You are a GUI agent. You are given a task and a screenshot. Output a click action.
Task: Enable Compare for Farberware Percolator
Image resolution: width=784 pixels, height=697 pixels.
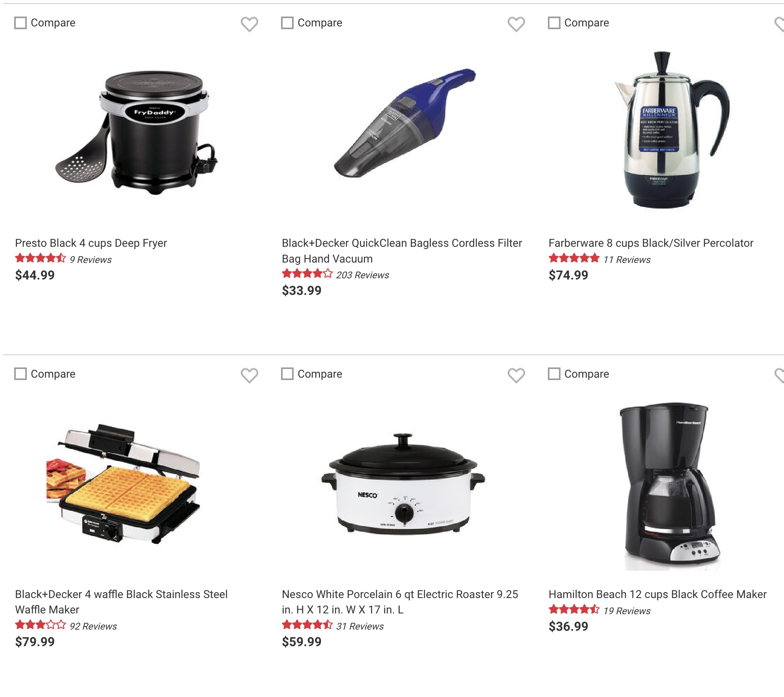coord(554,23)
